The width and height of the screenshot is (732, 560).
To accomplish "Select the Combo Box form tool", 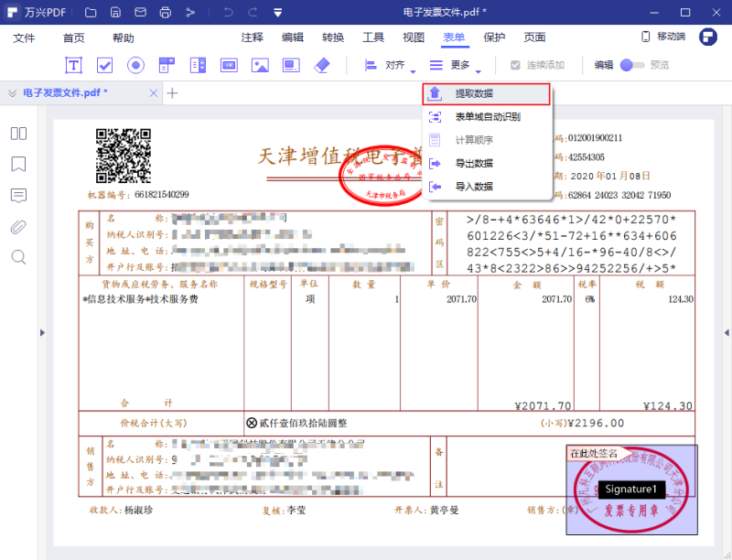I will point(166,65).
